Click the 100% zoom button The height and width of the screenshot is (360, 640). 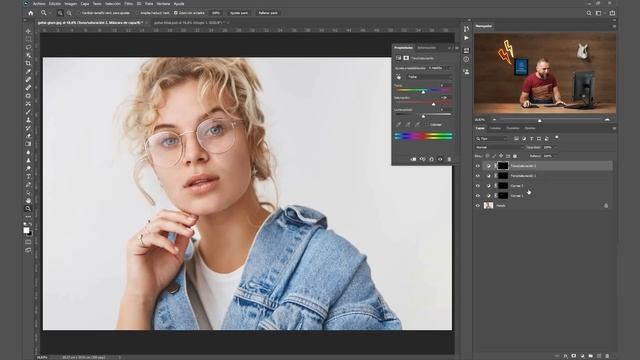(216, 13)
